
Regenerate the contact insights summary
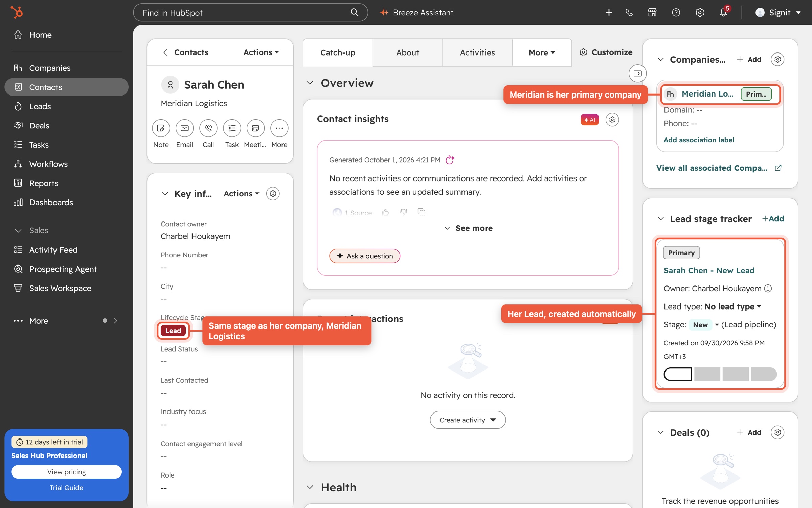click(450, 160)
